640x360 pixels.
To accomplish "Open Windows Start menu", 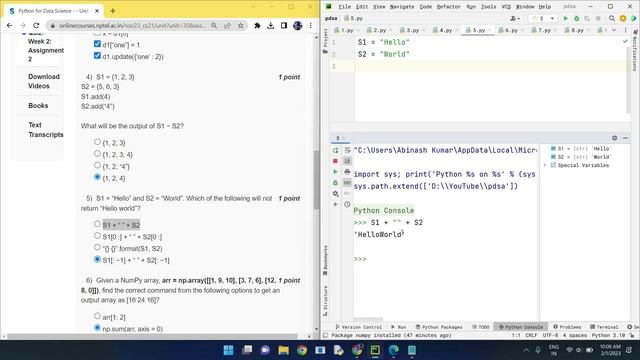I will [229, 350].
